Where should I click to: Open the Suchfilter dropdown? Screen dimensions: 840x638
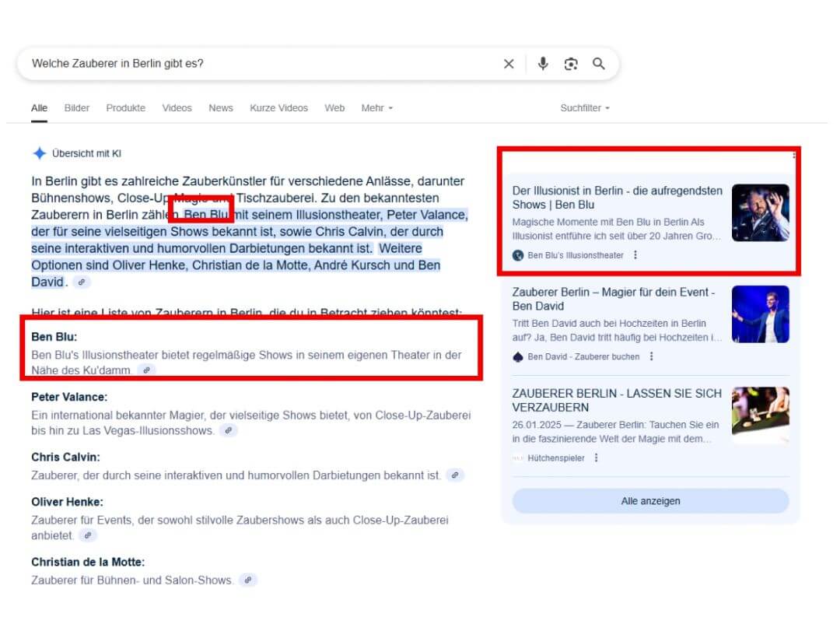pyautogui.click(x=585, y=108)
